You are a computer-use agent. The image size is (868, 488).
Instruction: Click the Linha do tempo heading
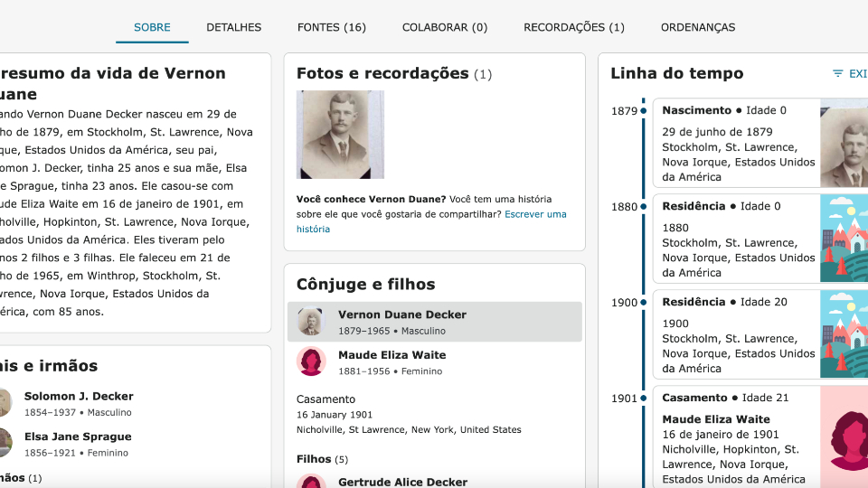point(676,73)
